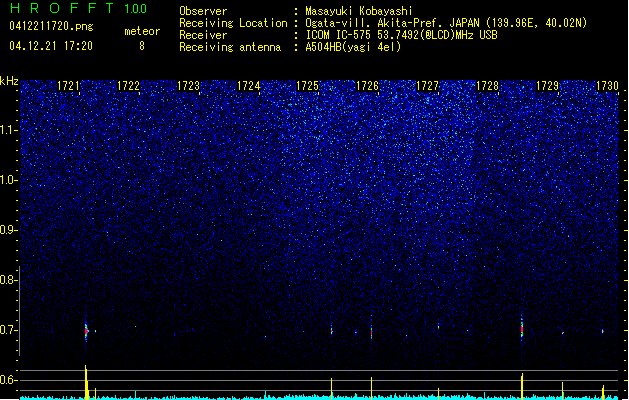629x400 pixels.
Task: Click the 1724 time axis marker
Action: 248,86
